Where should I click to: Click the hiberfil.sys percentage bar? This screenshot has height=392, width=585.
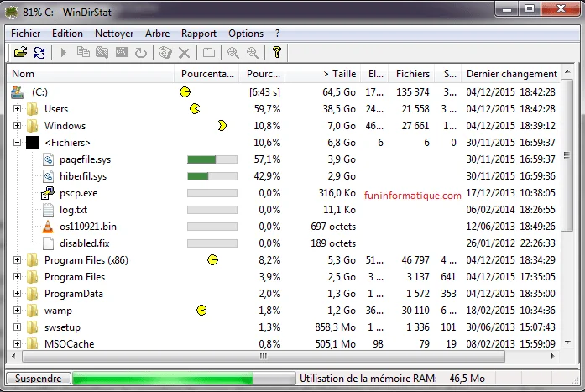pyautogui.click(x=212, y=176)
